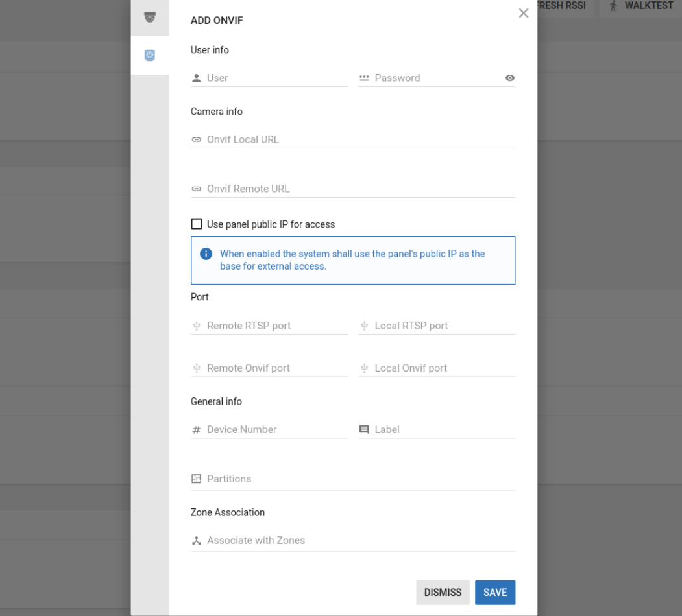This screenshot has height=616, width=682.
Task: Click the Label comment icon
Action: tap(364, 429)
